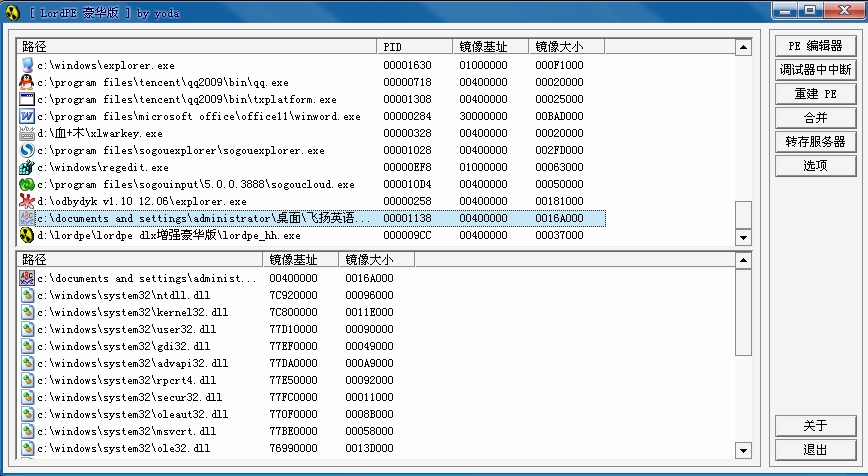Viewport: 868px width, 476px height.
Task: Select image size 0013D000 of ole32.dll
Action: click(369, 448)
